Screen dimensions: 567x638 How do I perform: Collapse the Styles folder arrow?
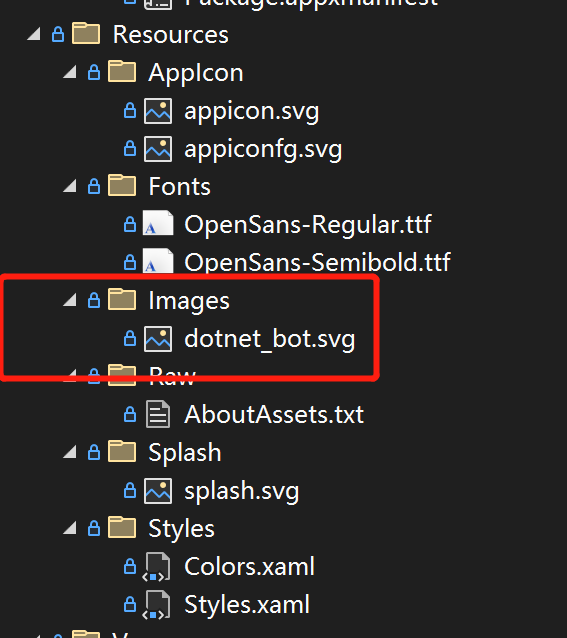pyautogui.click(x=70, y=528)
